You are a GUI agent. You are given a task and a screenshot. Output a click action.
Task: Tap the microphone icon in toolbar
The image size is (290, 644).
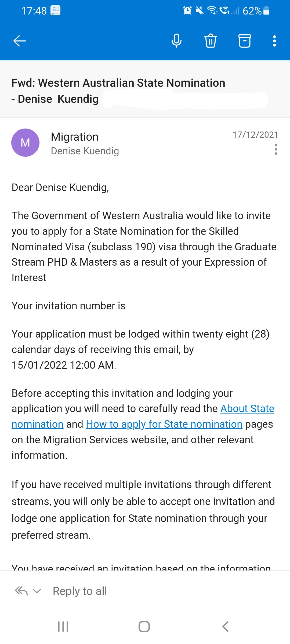coord(176,41)
